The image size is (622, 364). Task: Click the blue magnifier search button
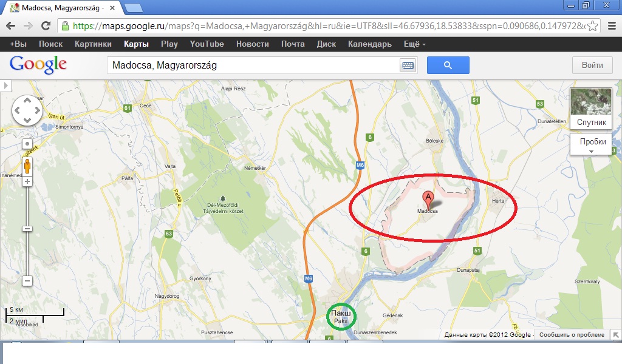(448, 66)
